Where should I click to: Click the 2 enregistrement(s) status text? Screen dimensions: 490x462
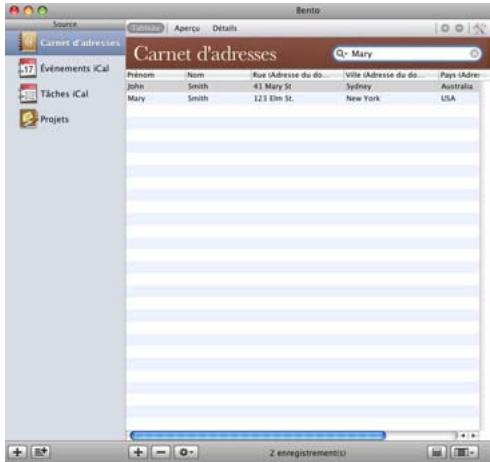pyautogui.click(x=308, y=453)
